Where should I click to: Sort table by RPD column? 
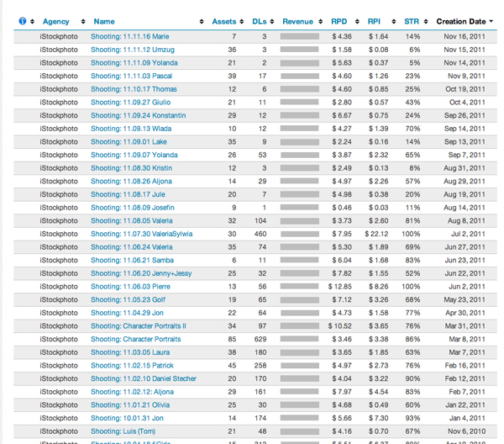tap(339, 22)
